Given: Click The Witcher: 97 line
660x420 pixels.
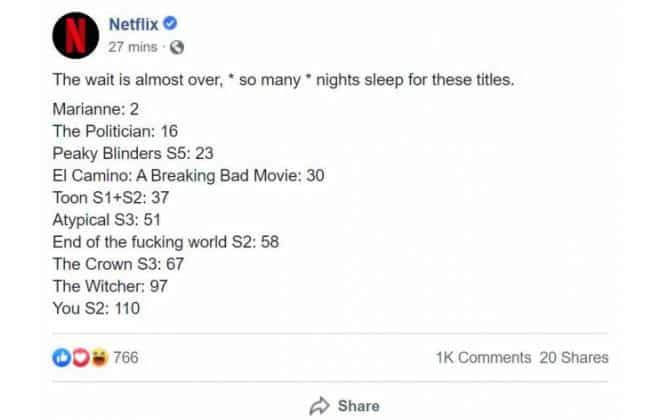Looking at the screenshot, I should click(110, 286).
